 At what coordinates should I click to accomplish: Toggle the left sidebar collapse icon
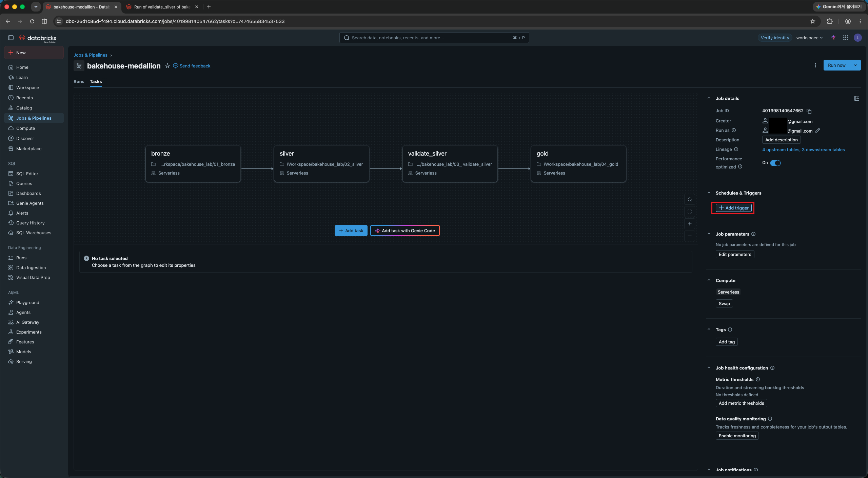(x=11, y=38)
